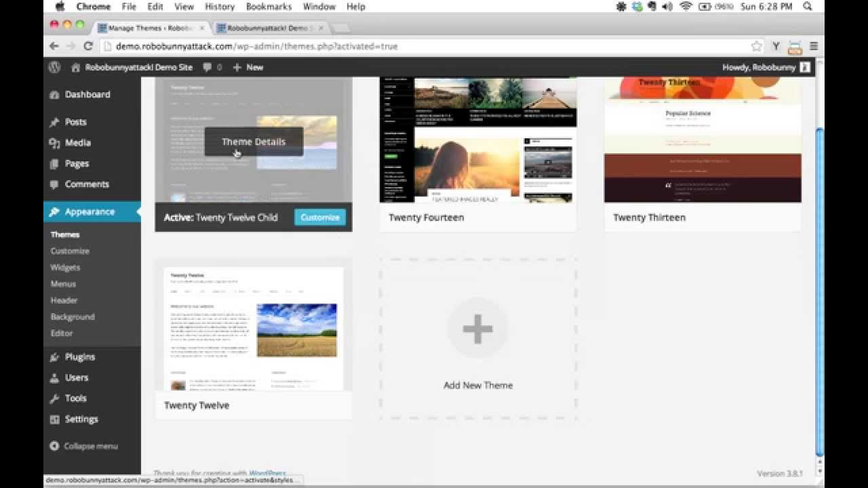Click the Dashboard gauge icon in sidebar
This screenshot has height=488, width=868.
pyautogui.click(x=55, y=95)
